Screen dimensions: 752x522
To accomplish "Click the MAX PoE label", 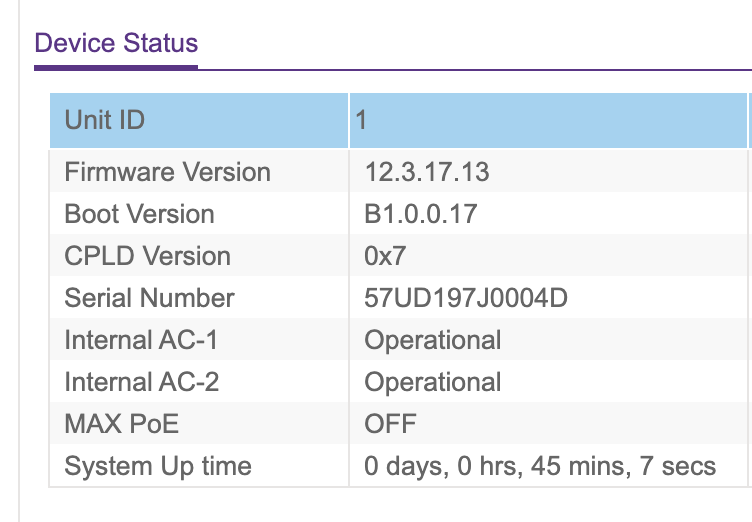I will click(121, 424).
